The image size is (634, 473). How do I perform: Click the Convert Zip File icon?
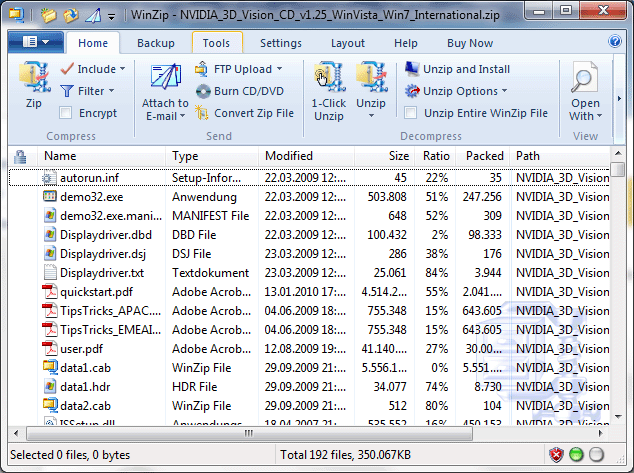point(201,113)
